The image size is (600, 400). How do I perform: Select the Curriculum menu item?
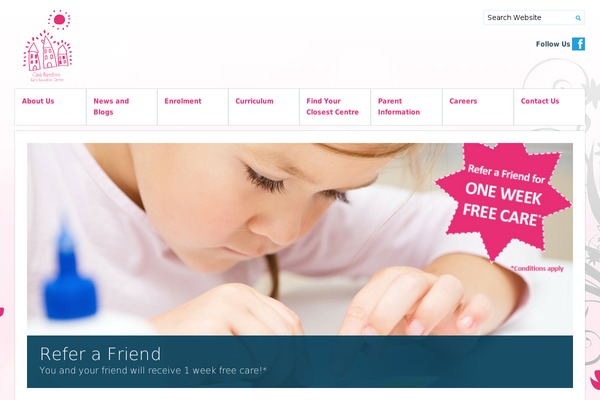tap(254, 101)
